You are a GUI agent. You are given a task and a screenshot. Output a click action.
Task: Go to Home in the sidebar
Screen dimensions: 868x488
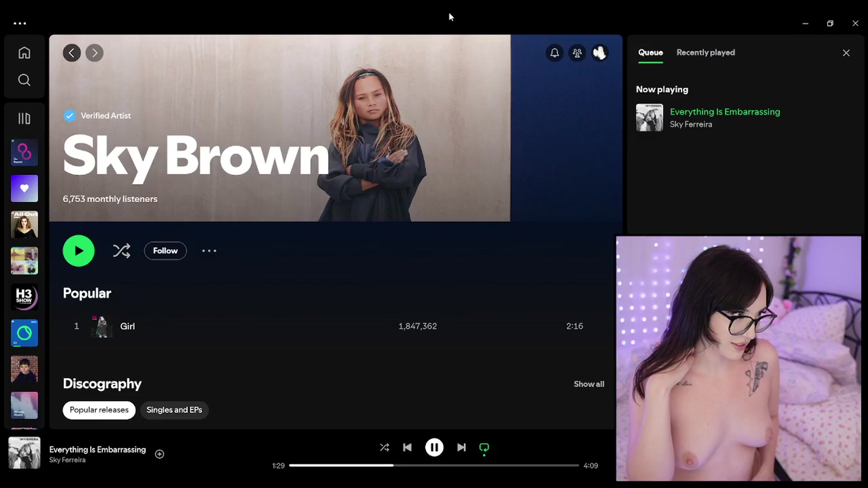point(24,53)
